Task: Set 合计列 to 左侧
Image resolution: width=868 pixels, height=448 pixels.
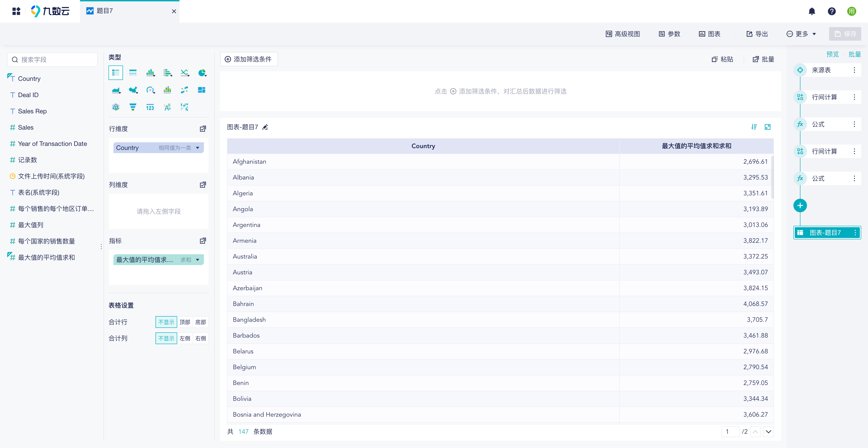Action: (x=185, y=338)
